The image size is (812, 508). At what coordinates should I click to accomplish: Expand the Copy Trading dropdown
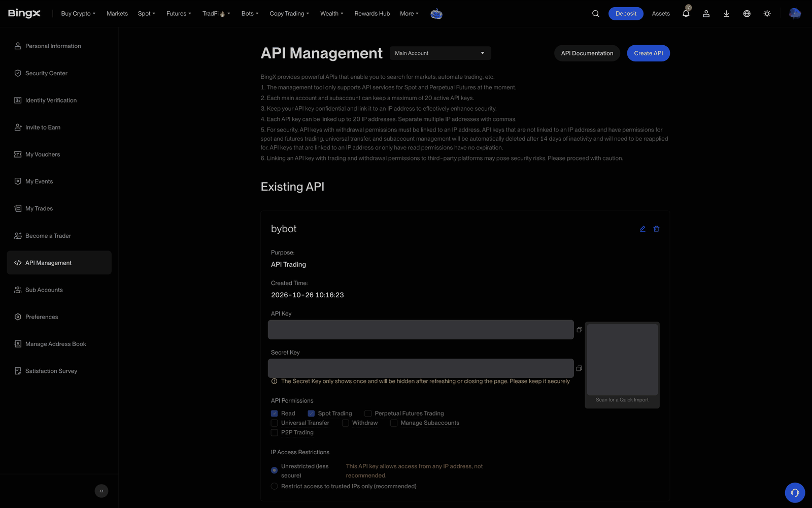[x=289, y=14]
